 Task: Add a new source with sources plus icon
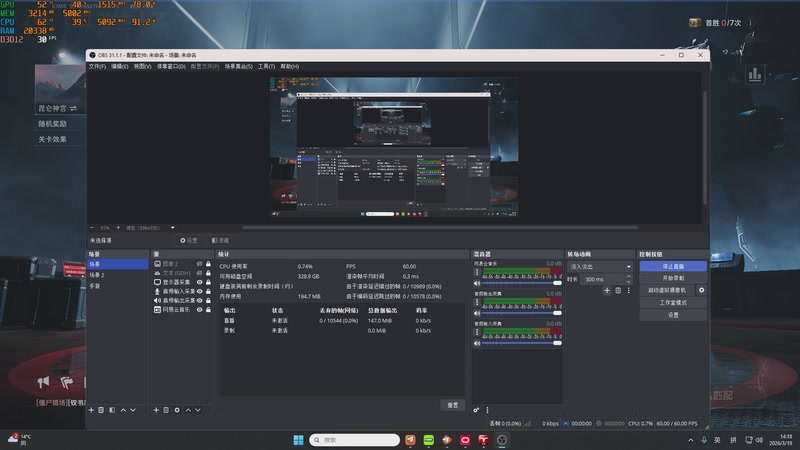tap(156, 410)
